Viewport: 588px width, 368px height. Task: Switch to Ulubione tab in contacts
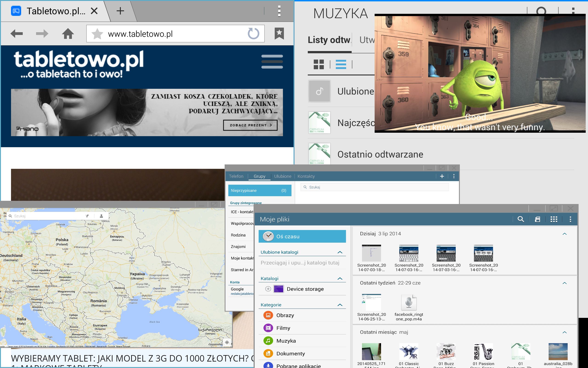click(x=283, y=176)
